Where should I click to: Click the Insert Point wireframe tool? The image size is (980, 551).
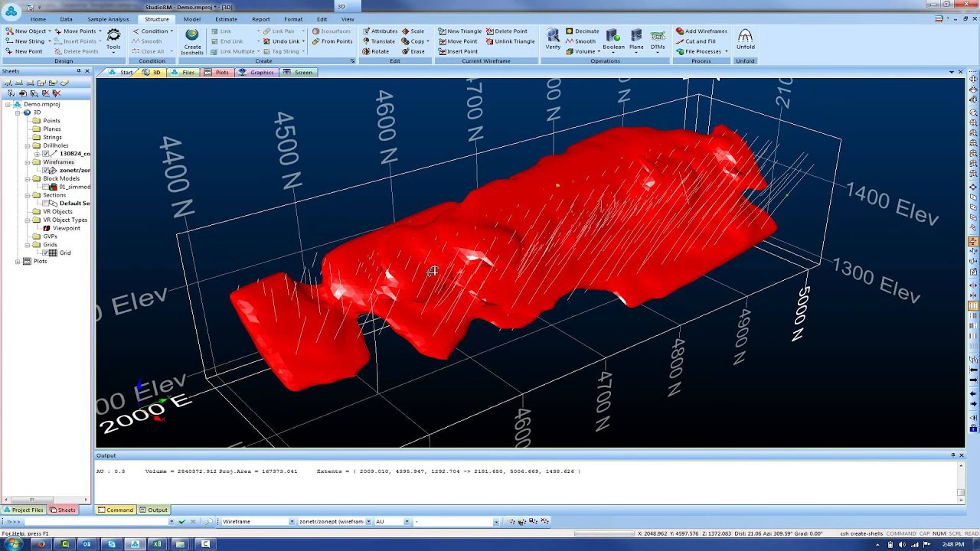(458, 51)
